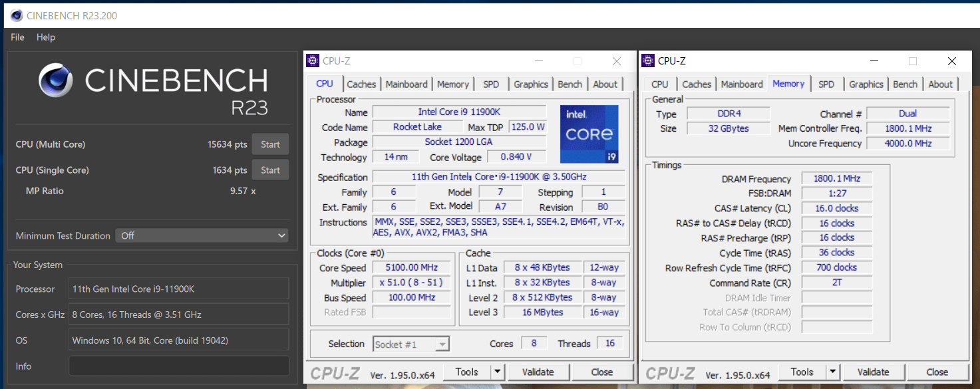The width and height of the screenshot is (980, 389).
Task: Click CPU-Z icon in left CPU-Z title bar
Action: [313, 61]
